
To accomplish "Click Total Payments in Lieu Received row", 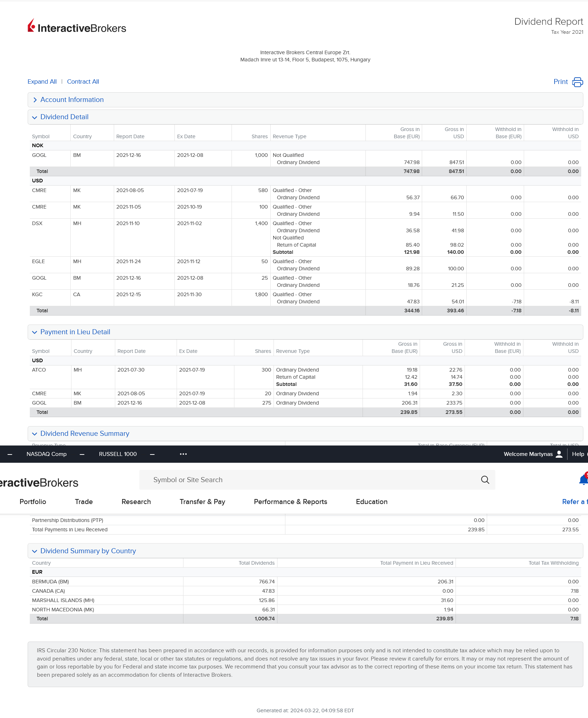I will pyautogui.click(x=305, y=530).
